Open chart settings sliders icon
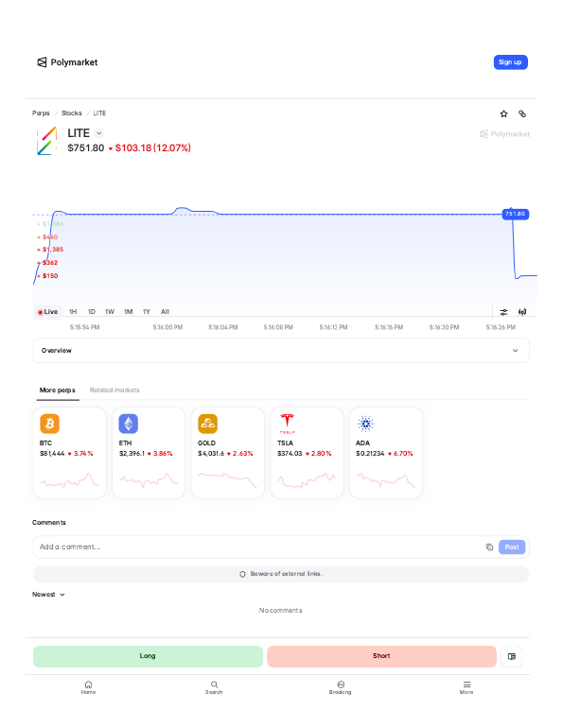The image size is (563, 728). coord(503,312)
